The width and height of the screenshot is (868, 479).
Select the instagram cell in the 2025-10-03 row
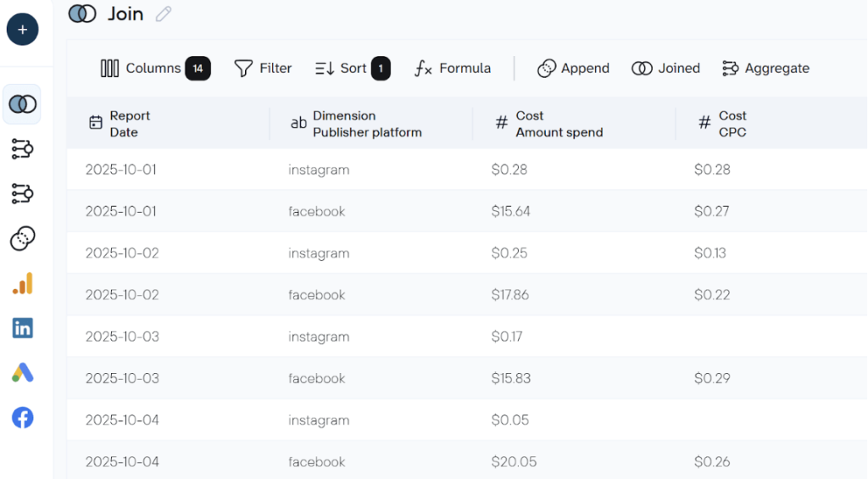pos(319,337)
